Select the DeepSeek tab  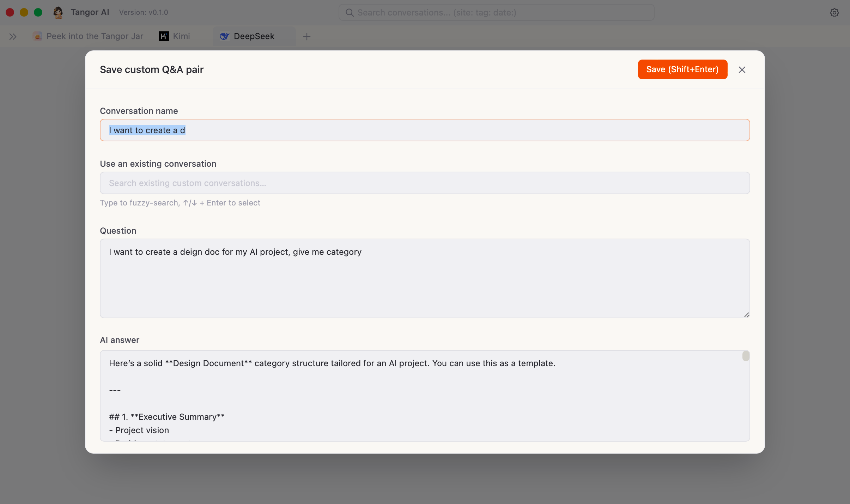(254, 36)
